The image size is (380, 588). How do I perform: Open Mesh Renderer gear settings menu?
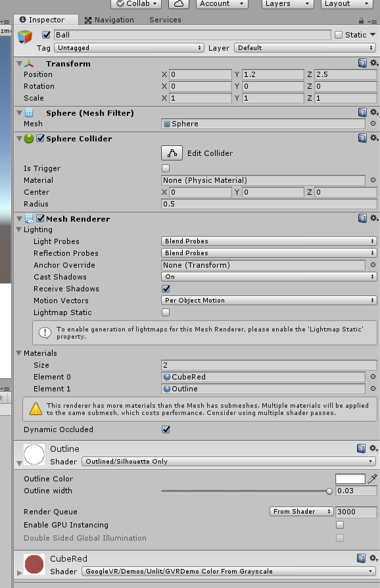[x=374, y=218]
